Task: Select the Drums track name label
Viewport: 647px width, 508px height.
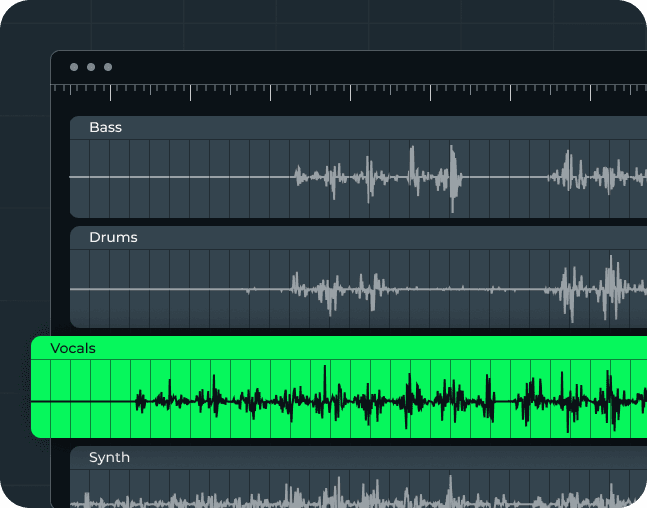Action: [x=113, y=237]
